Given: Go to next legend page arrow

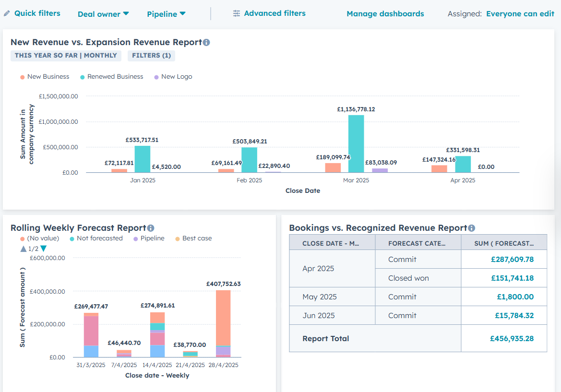Looking at the screenshot, I should (44, 249).
